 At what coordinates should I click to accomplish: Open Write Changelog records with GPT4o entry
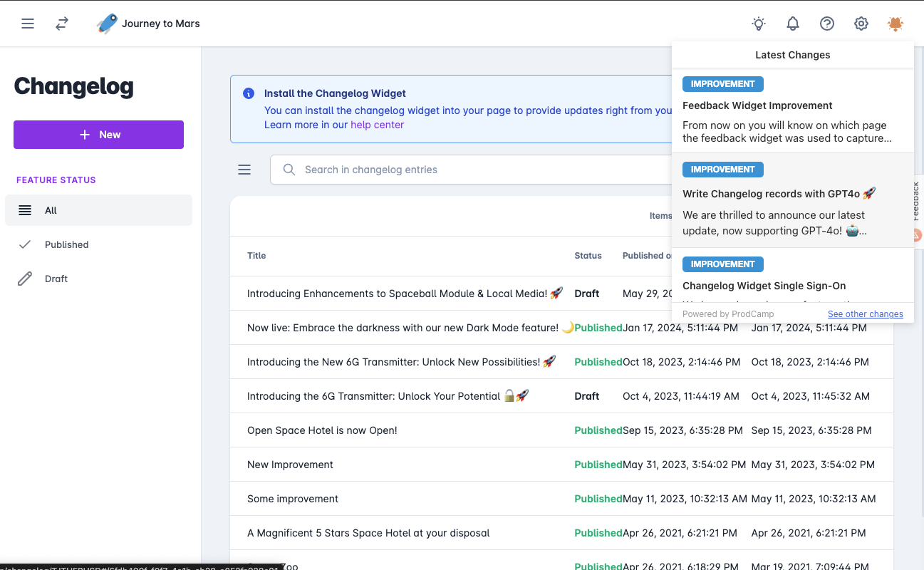[778, 194]
